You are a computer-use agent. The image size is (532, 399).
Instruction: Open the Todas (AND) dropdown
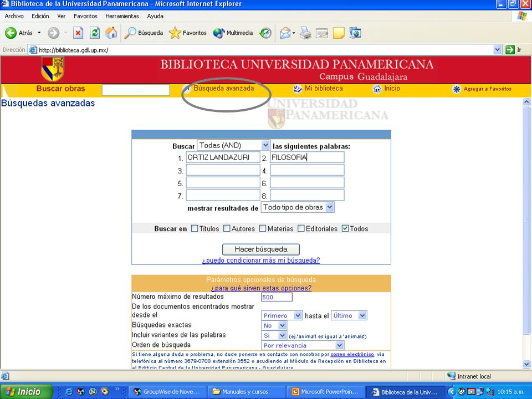click(x=233, y=145)
